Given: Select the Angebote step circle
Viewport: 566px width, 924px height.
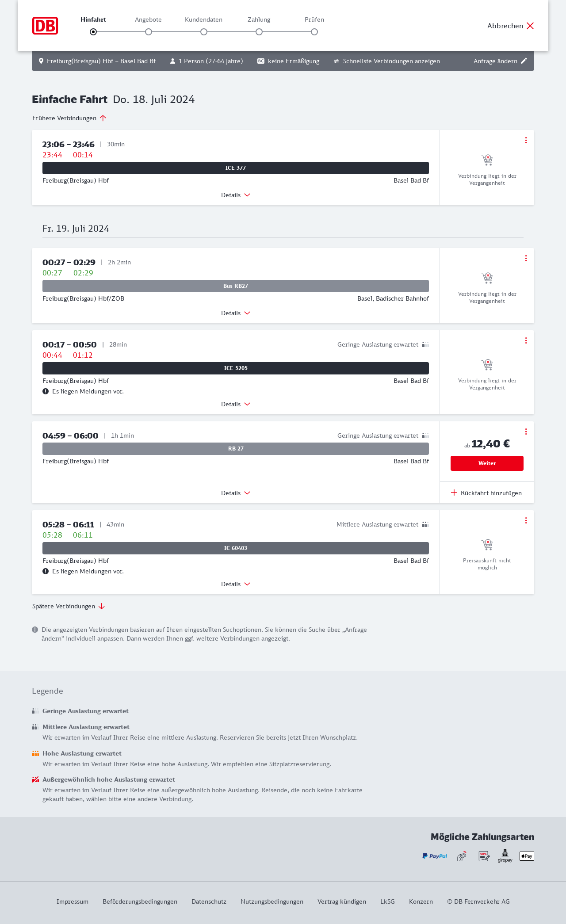Looking at the screenshot, I should (x=149, y=32).
